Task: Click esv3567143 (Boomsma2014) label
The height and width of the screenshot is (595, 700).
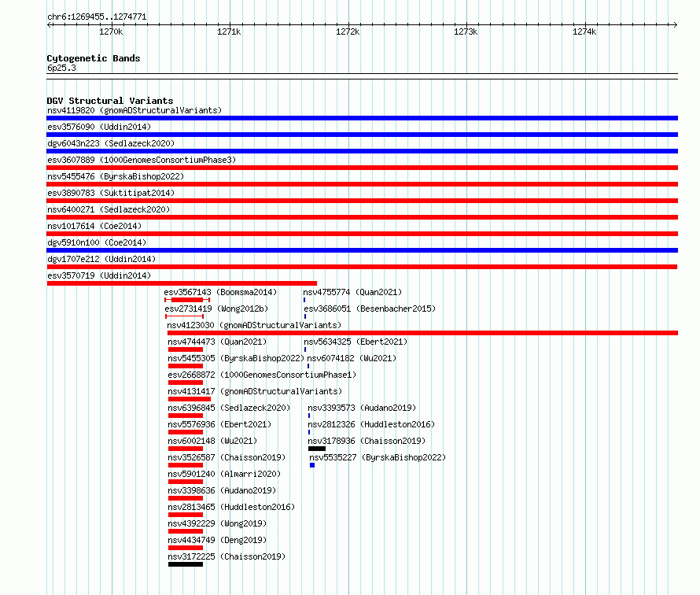Action: [x=220, y=292]
